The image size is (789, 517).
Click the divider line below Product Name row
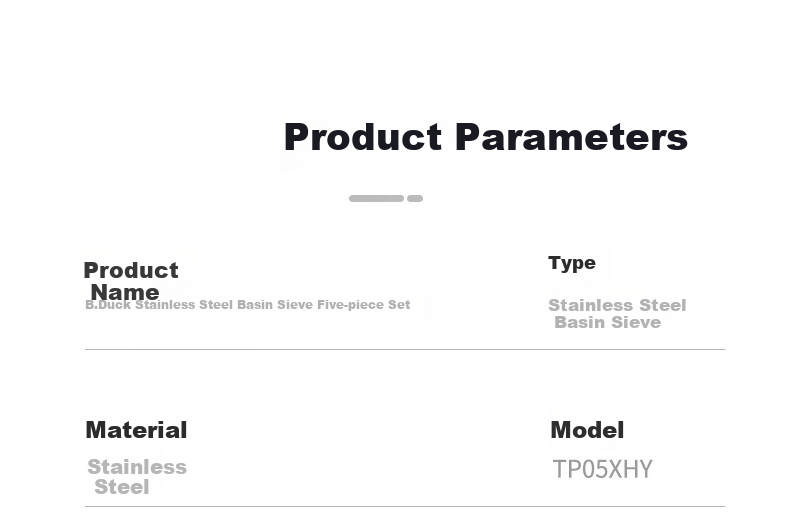(x=405, y=349)
